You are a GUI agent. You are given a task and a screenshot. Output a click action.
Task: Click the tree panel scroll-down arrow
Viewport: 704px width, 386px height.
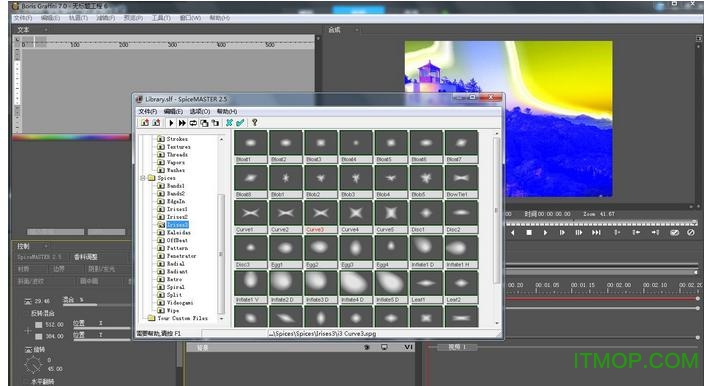221,318
